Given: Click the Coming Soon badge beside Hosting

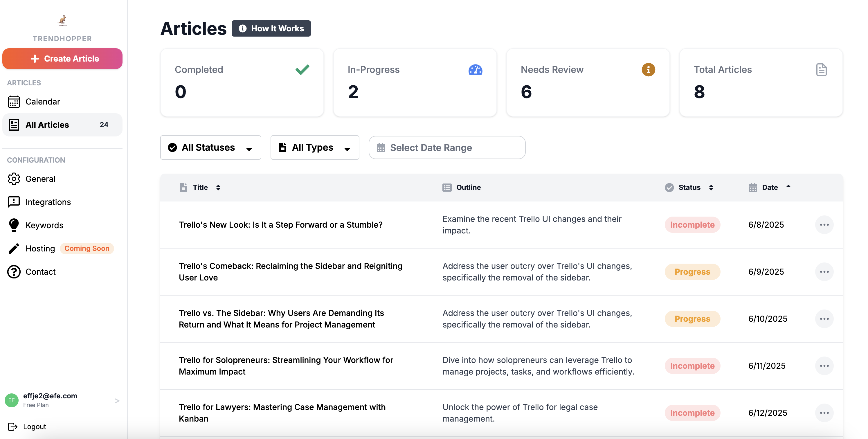Looking at the screenshot, I should (x=87, y=249).
